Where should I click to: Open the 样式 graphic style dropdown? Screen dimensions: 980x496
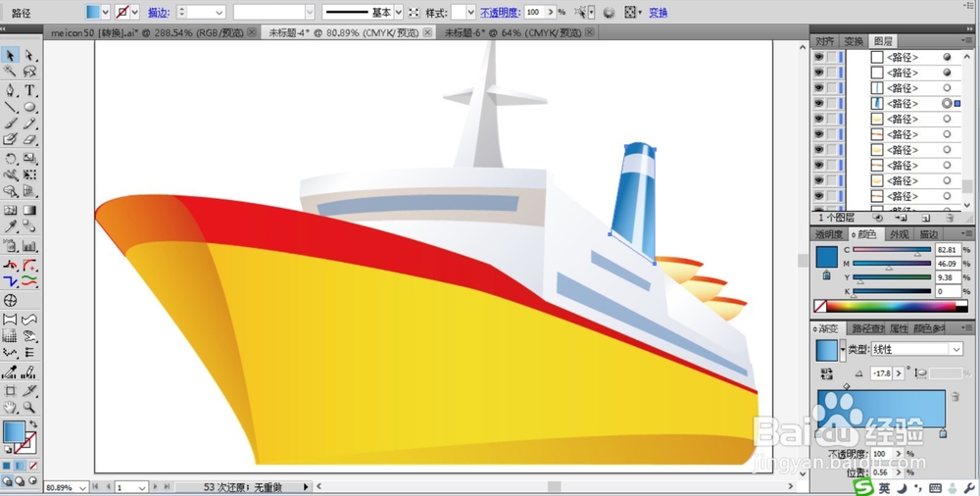pos(470,12)
